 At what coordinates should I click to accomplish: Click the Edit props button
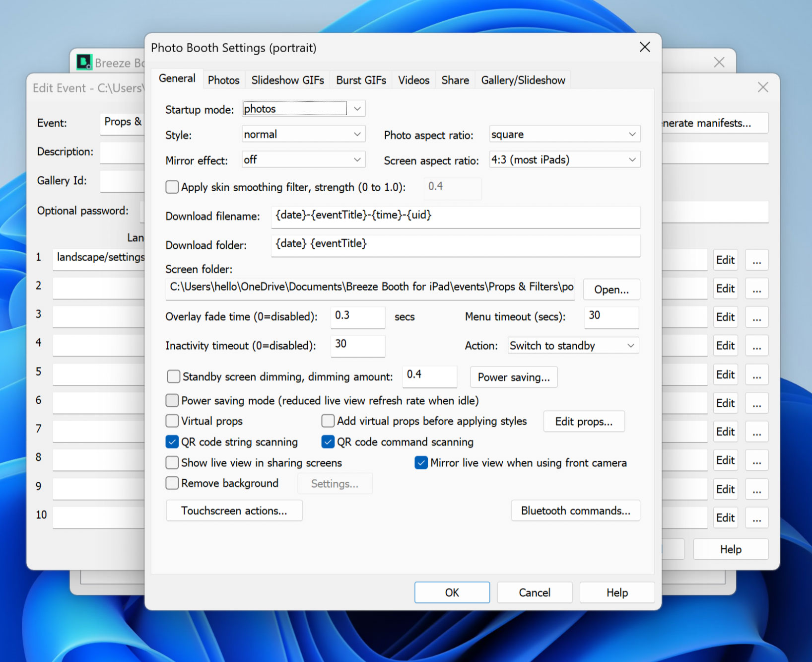coord(584,422)
